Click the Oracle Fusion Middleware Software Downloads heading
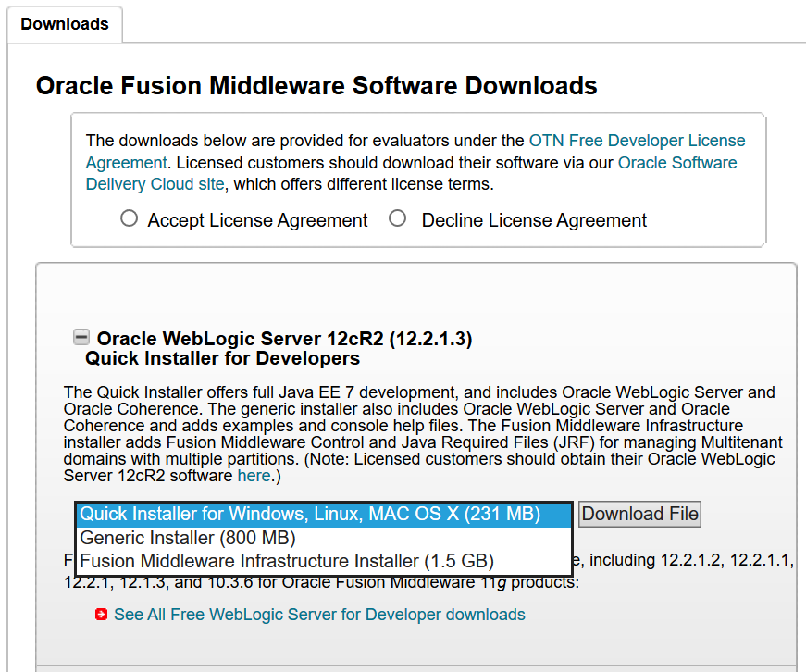806x672 pixels. pos(316,85)
